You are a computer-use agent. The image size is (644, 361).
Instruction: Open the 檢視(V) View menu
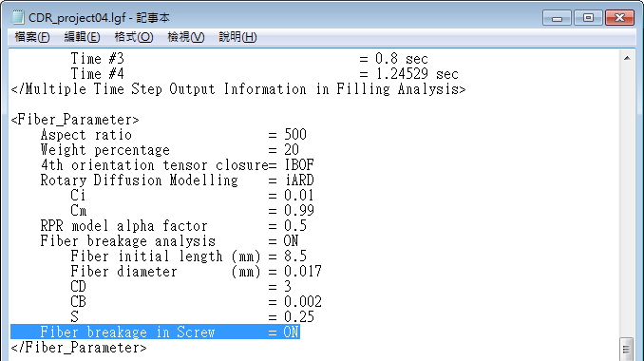[185, 37]
